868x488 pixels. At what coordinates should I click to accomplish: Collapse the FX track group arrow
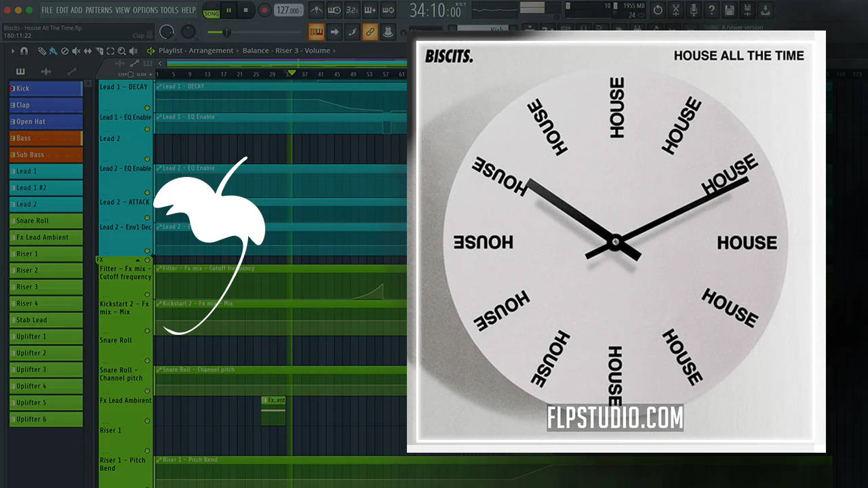(138, 260)
